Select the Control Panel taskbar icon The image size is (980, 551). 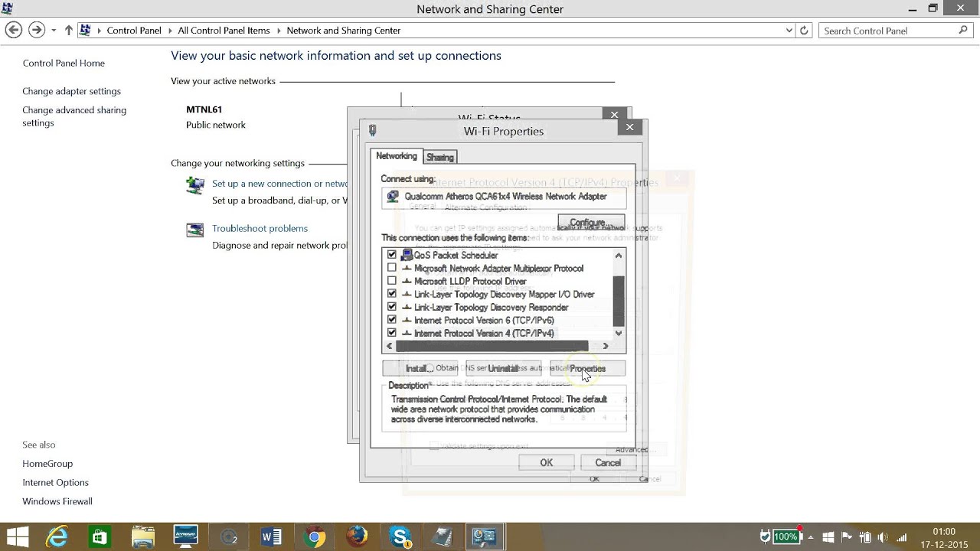click(485, 537)
